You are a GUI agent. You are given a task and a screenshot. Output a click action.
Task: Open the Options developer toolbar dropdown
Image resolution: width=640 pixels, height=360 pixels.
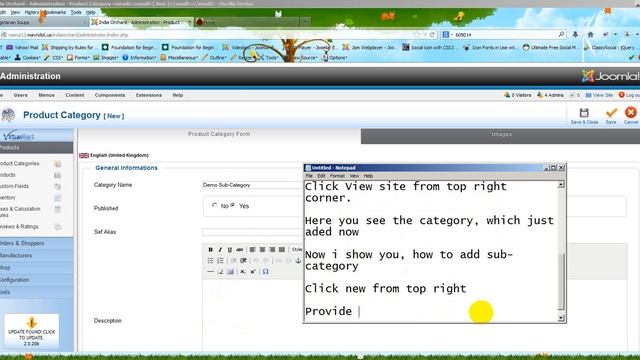pos(334,58)
